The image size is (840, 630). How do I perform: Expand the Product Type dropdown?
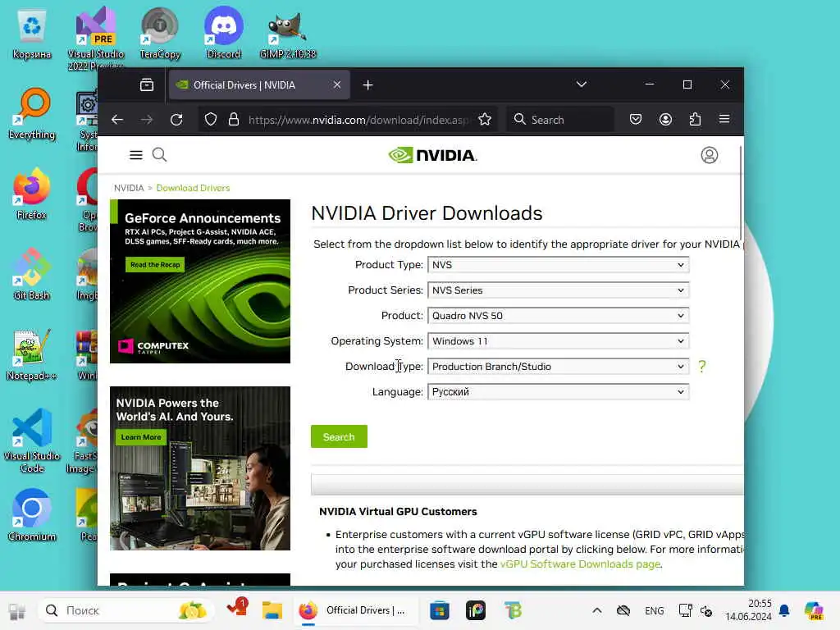click(x=558, y=265)
